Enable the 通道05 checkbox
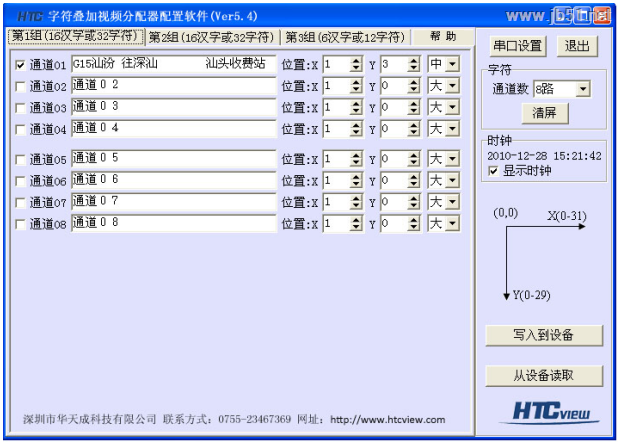Viewport: 618px width, 442px height. (20, 160)
